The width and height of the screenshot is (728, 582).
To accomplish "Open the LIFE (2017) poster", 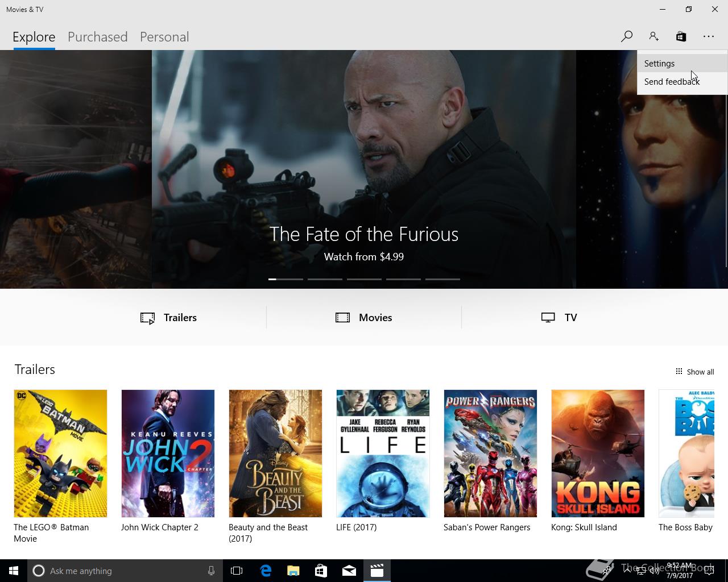I will [x=383, y=454].
